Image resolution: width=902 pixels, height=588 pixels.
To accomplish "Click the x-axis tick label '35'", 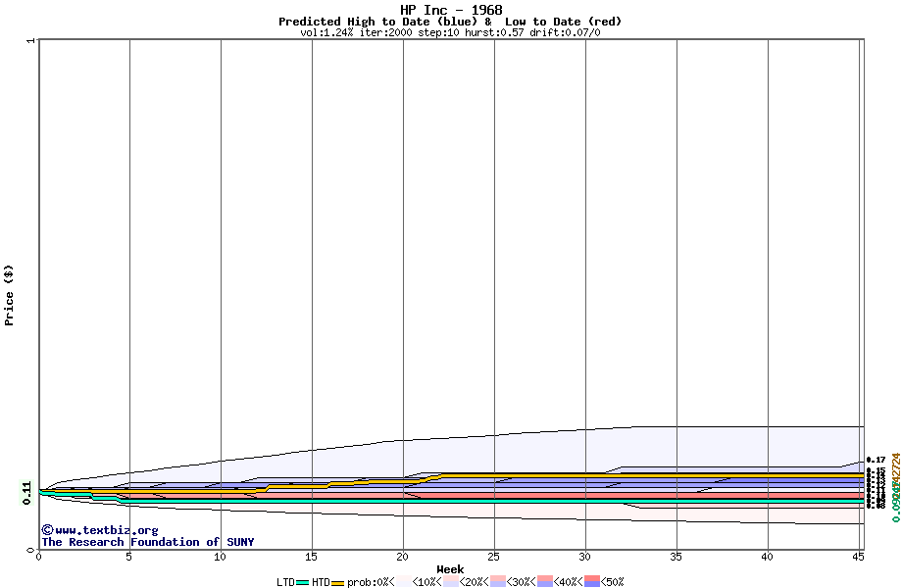I will point(676,557).
